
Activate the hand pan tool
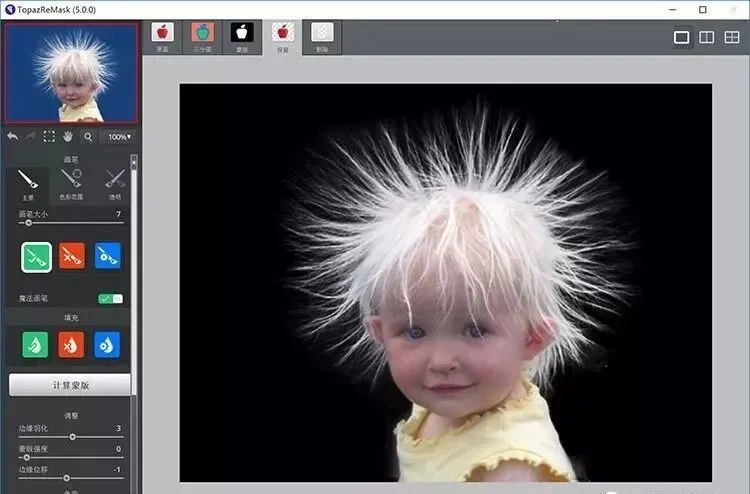pos(68,136)
